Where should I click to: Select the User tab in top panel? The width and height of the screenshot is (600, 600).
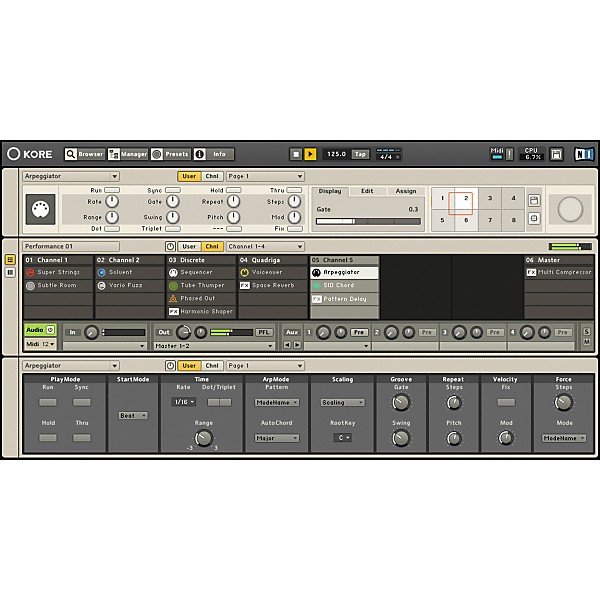(189, 176)
